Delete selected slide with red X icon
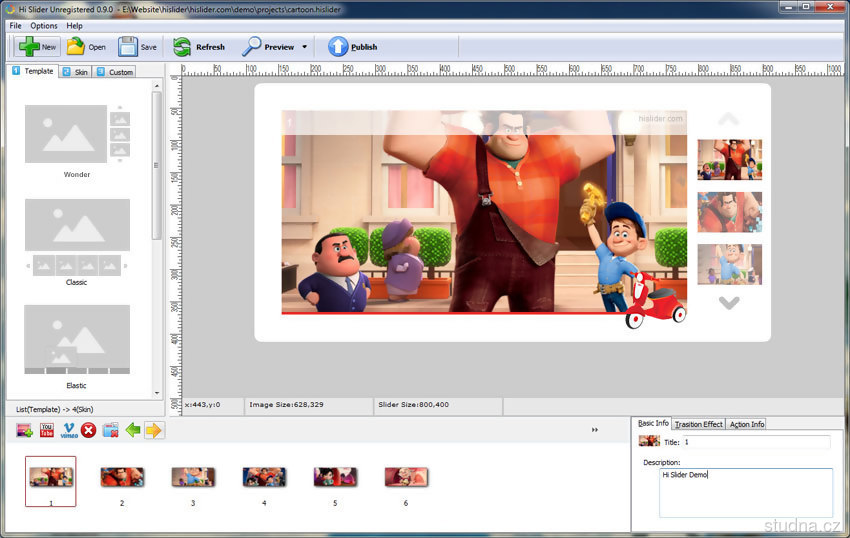 [89, 430]
